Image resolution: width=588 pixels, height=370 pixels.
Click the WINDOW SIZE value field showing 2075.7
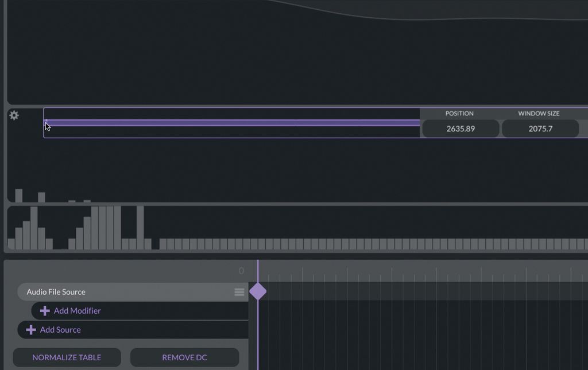[540, 128]
